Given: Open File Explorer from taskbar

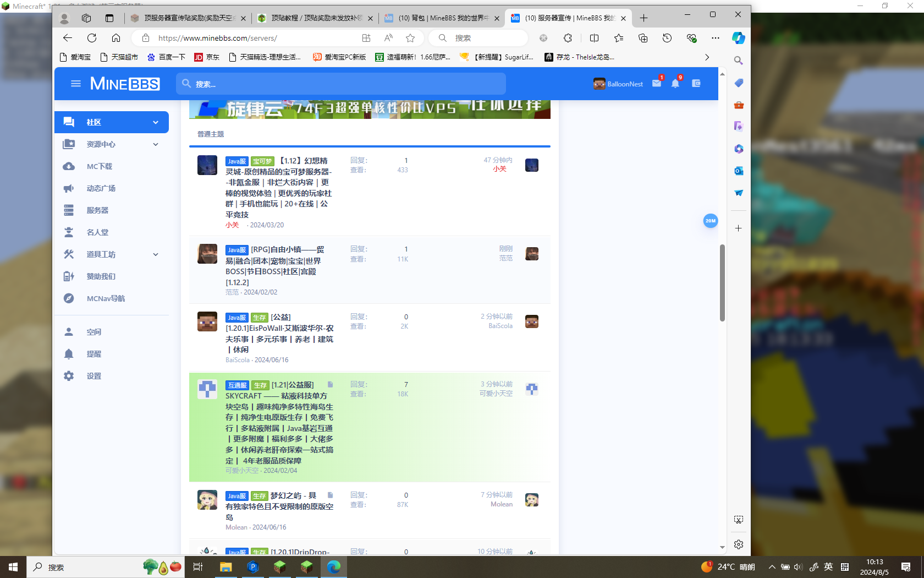Looking at the screenshot, I should pyautogui.click(x=226, y=567).
